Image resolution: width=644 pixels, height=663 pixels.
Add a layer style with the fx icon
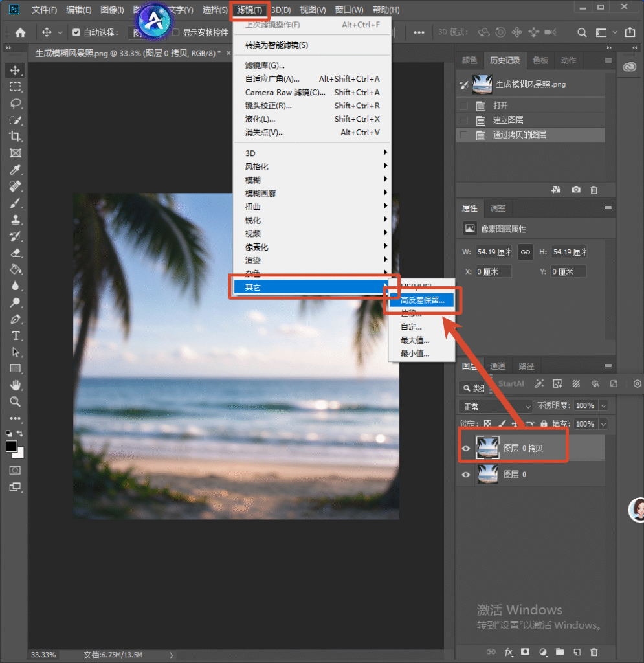tap(508, 652)
